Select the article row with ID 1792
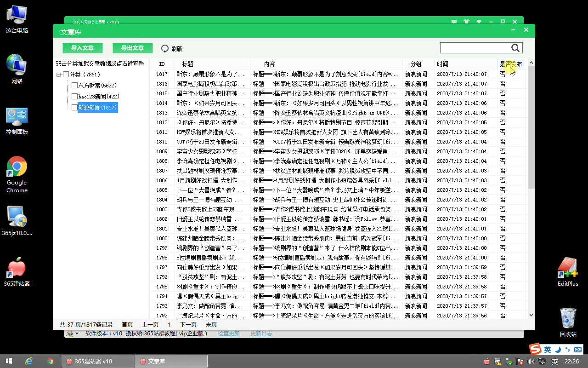Viewport: 588px width, 368px height. (339, 316)
